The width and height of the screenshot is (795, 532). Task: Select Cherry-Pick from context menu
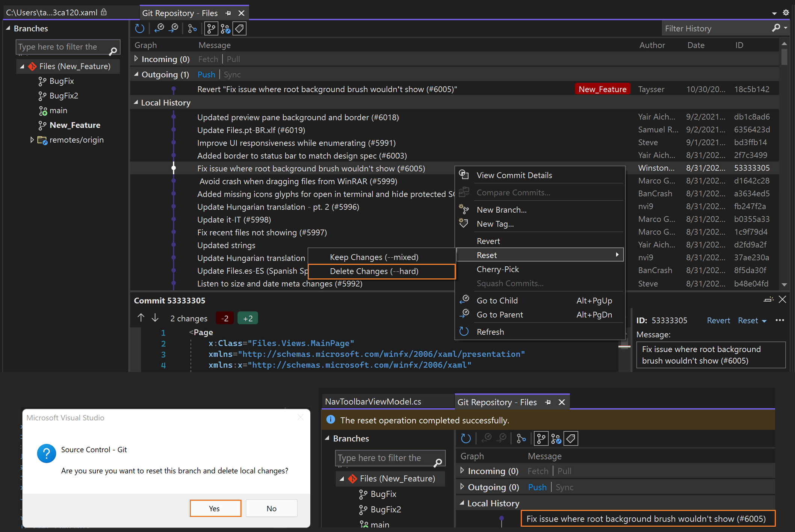497,269
